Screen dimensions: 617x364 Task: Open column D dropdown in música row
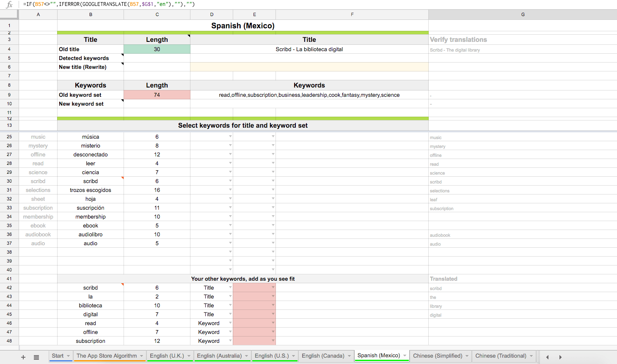(x=230, y=137)
